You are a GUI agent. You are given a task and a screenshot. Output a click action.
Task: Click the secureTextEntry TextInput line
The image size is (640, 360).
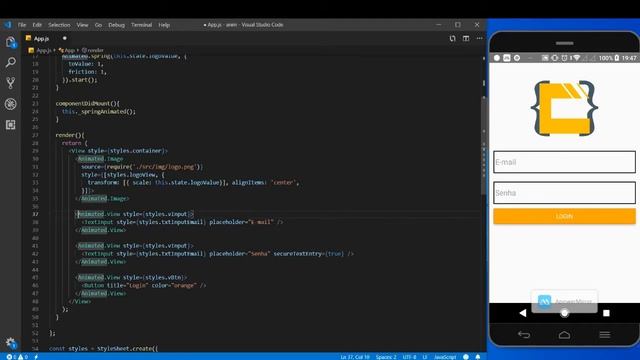(x=218, y=253)
